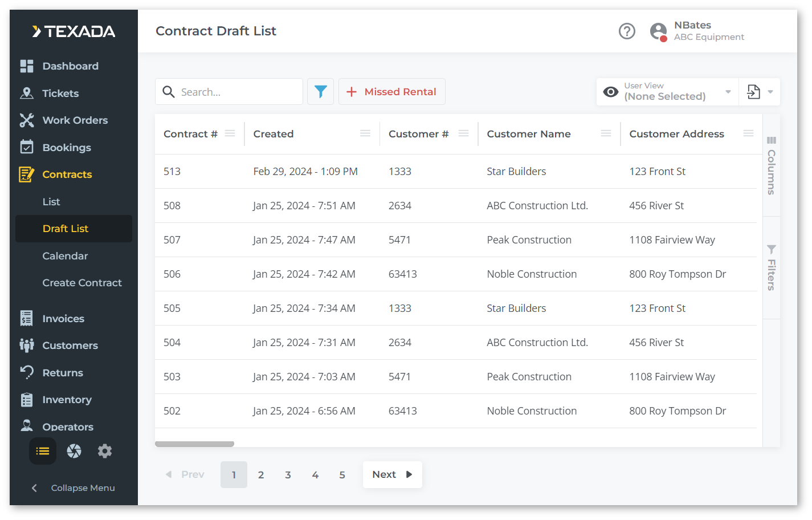Open the Inventory menu label
Screen dimensions: 812x520
(x=67, y=400)
